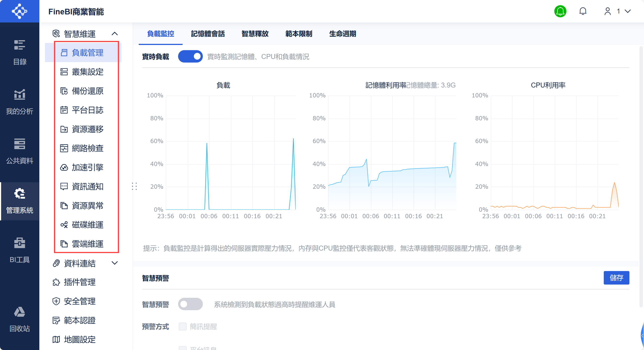Enable the 智慧預警 smart alert toggle
Image resolution: width=644 pixels, height=350 pixels.
pyautogui.click(x=190, y=304)
